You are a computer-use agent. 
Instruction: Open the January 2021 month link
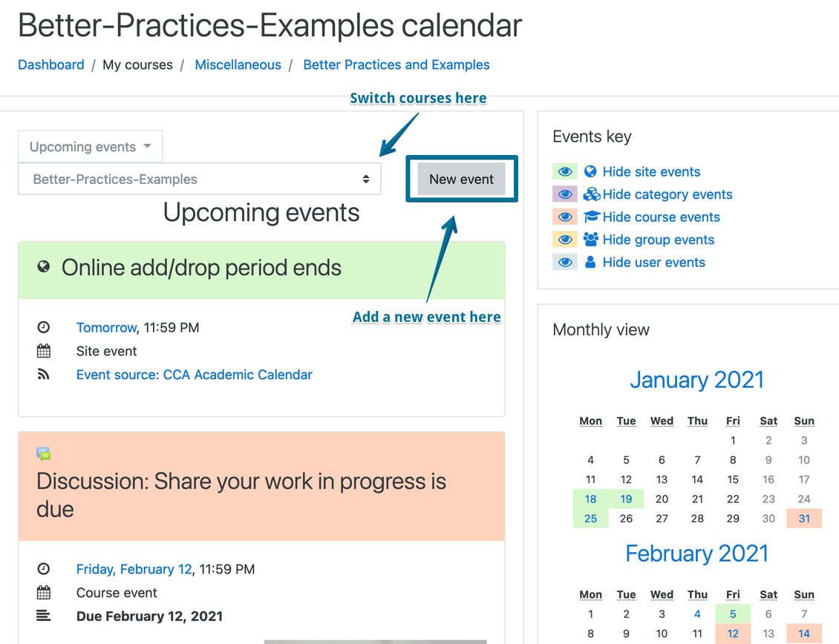point(696,380)
